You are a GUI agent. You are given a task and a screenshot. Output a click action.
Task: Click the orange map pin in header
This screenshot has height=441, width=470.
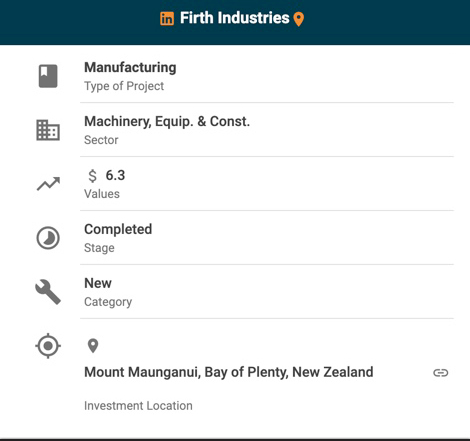click(x=299, y=19)
